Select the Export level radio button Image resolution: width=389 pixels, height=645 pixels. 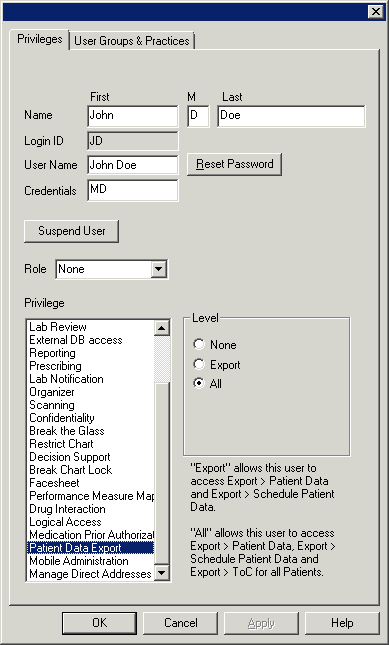coord(199,364)
